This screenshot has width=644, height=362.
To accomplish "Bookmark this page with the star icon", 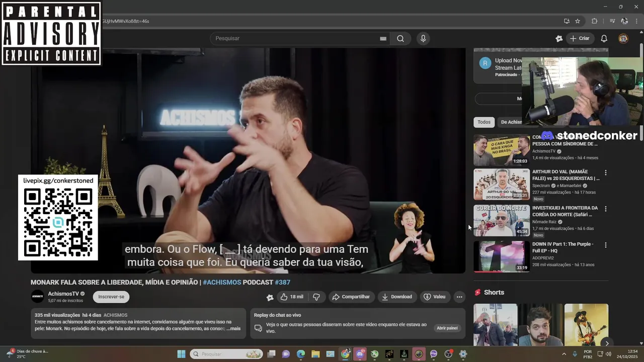I will pyautogui.click(x=578, y=21).
